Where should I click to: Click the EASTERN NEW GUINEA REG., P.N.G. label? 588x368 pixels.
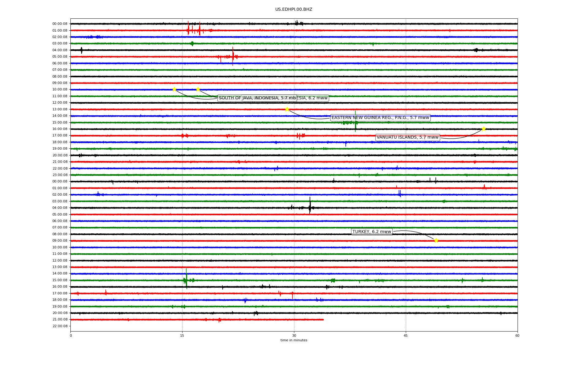pos(381,118)
